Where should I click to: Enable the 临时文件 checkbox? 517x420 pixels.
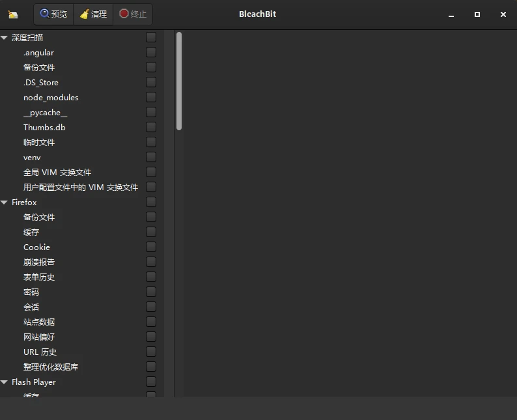(x=151, y=142)
